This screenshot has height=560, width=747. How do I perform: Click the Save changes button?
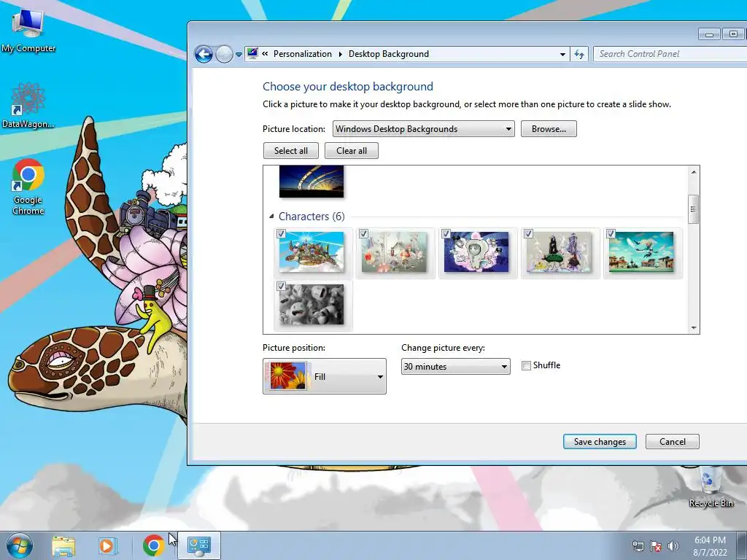click(x=600, y=441)
